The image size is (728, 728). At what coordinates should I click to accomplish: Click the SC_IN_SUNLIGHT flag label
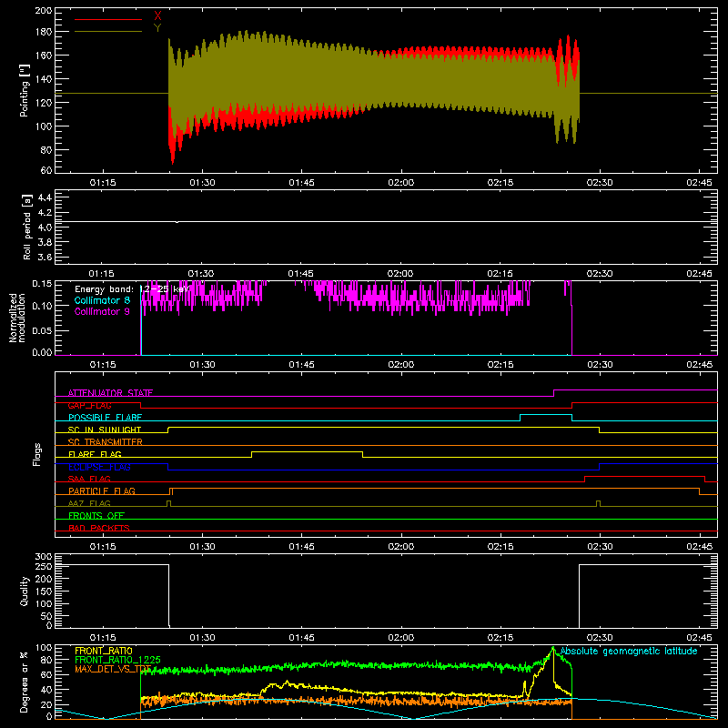[105, 430]
